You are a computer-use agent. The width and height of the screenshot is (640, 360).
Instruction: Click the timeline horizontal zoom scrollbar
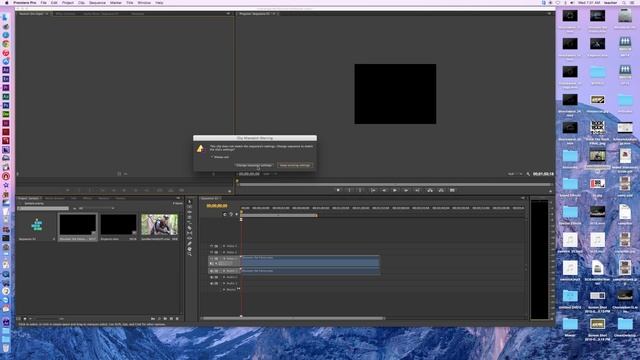pos(293,318)
